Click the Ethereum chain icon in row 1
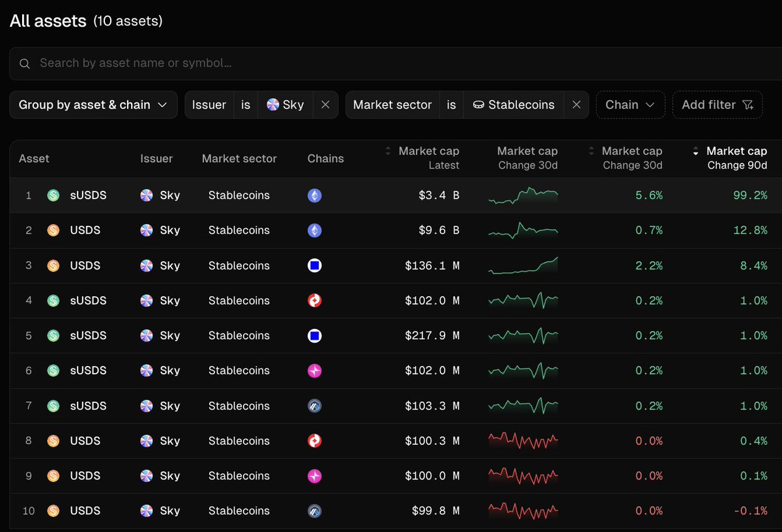Viewport: 782px width, 532px height. (x=315, y=195)
